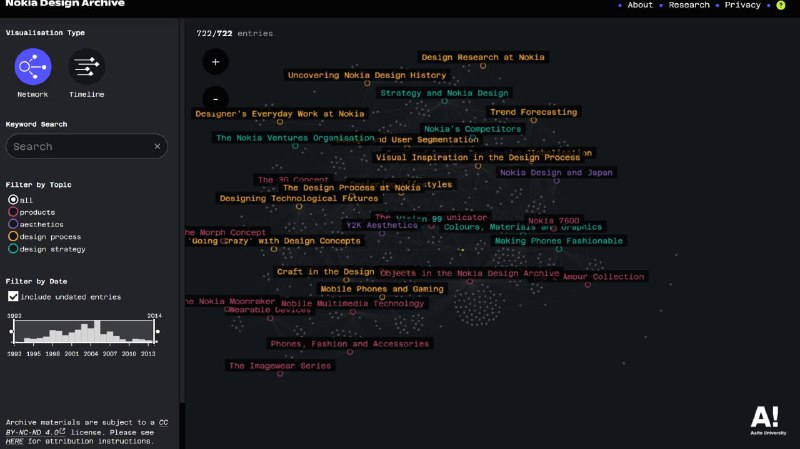The image size is (800, 449).
Task: Uncheck include undated entries
Action: (13, 296)
